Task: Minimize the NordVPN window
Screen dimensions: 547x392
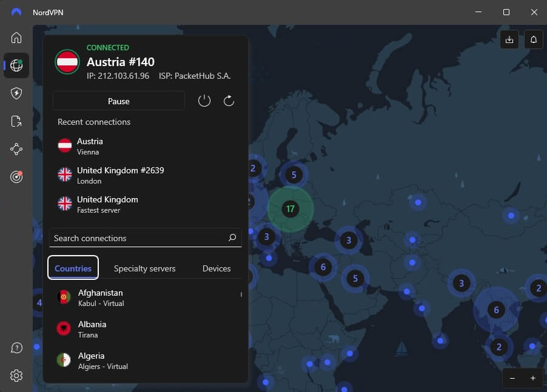Action: pos(478,12)
